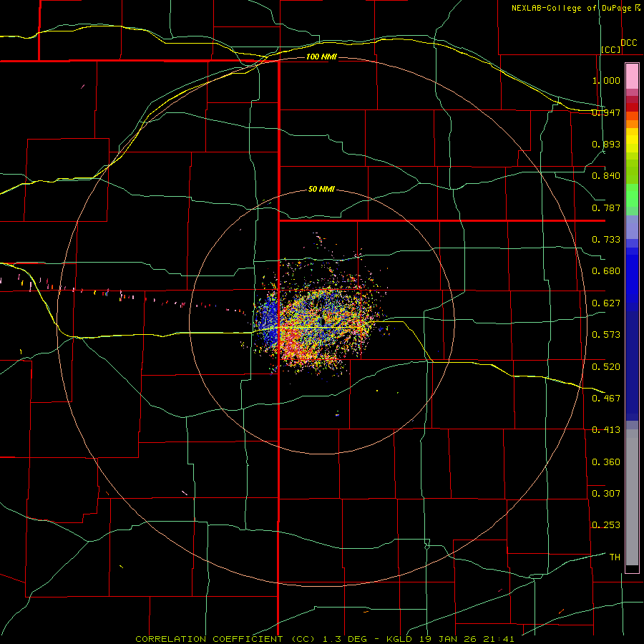Click the 0.733 value on color scale
The image size is (644, 644).
point(606,239)
